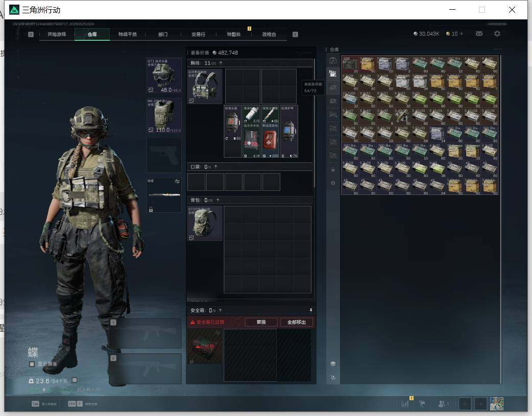Select the rifle item in stash grid

402,116
